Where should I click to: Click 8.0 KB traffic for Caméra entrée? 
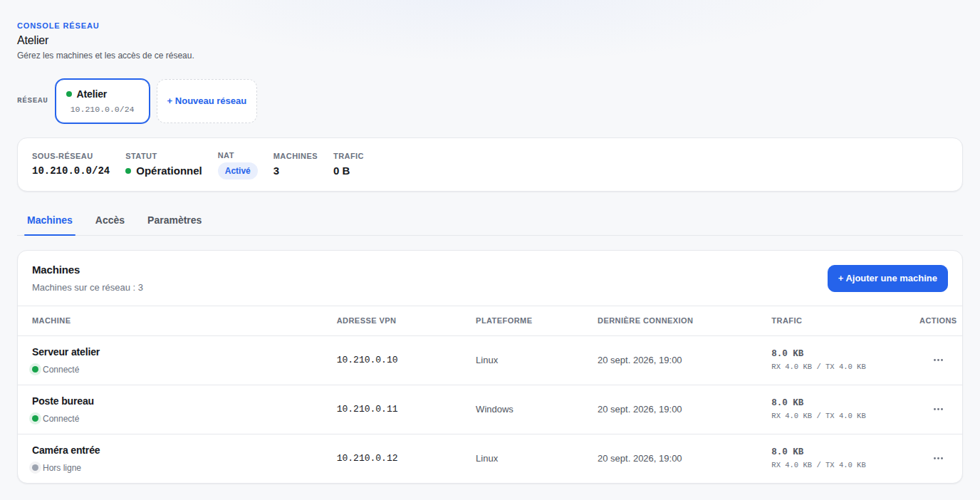tap(788, 452)
